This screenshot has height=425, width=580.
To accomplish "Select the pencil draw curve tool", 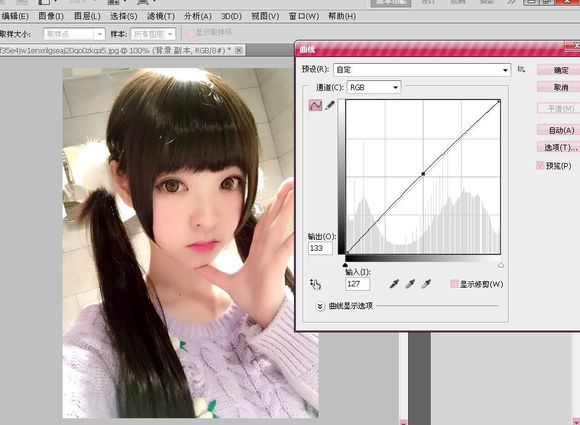I will point(330,105).
